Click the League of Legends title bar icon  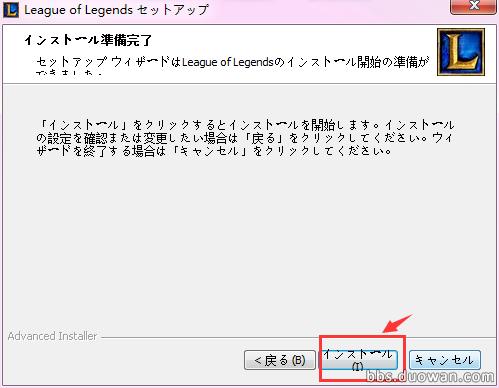[11, 10]
